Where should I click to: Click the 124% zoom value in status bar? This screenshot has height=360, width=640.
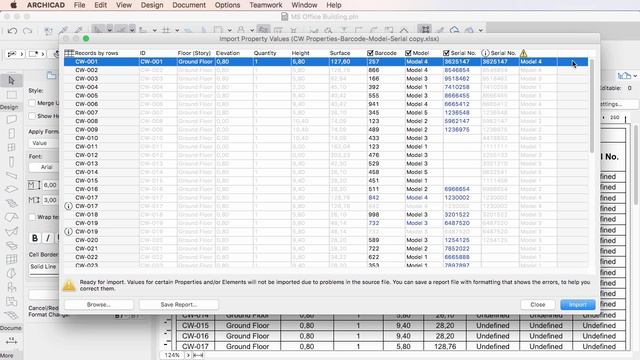[172, 355]
